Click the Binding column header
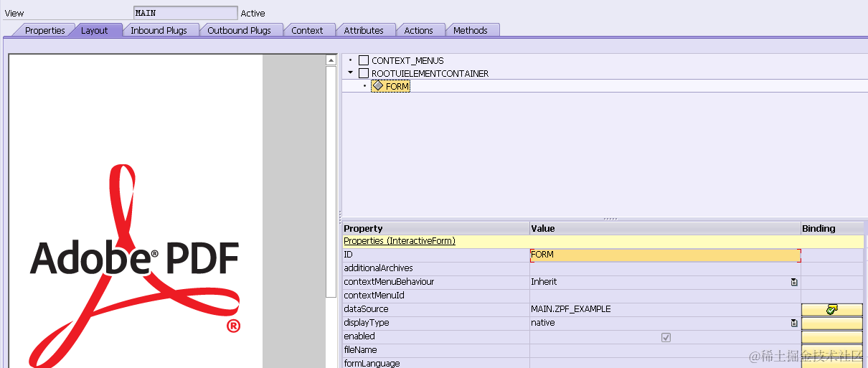 [832, 228]
